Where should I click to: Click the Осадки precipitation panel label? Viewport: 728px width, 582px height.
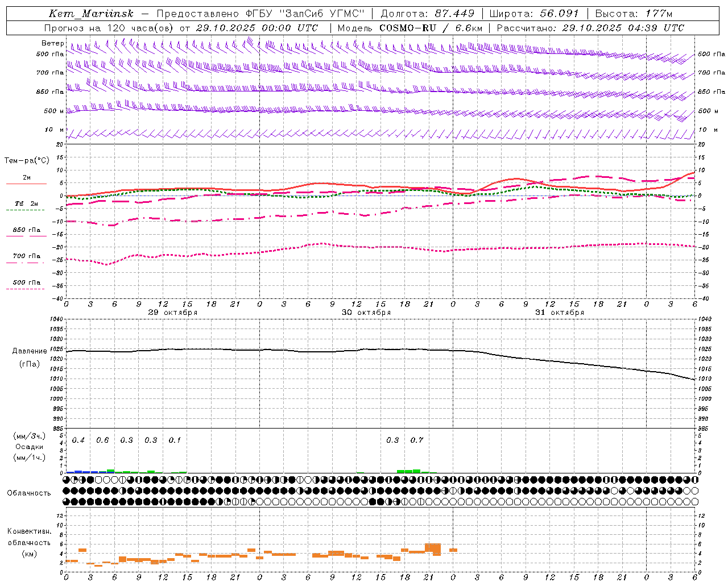[29, 447]
